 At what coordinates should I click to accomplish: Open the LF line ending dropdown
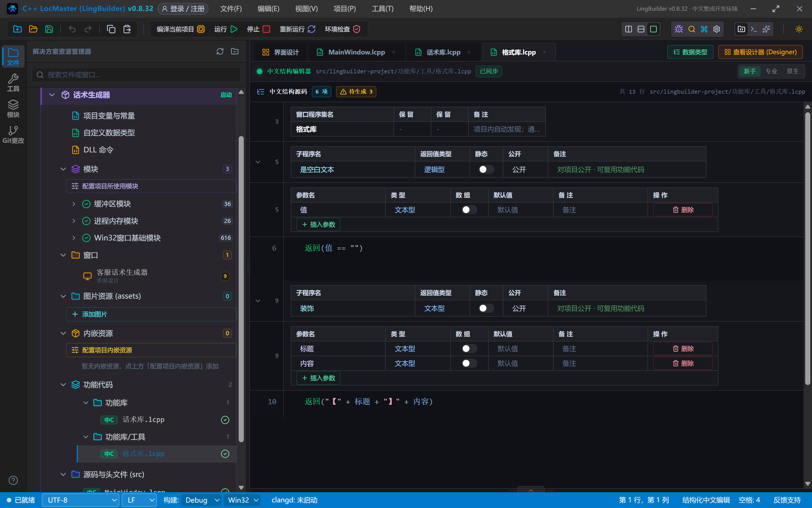click(x=139, y=500)
